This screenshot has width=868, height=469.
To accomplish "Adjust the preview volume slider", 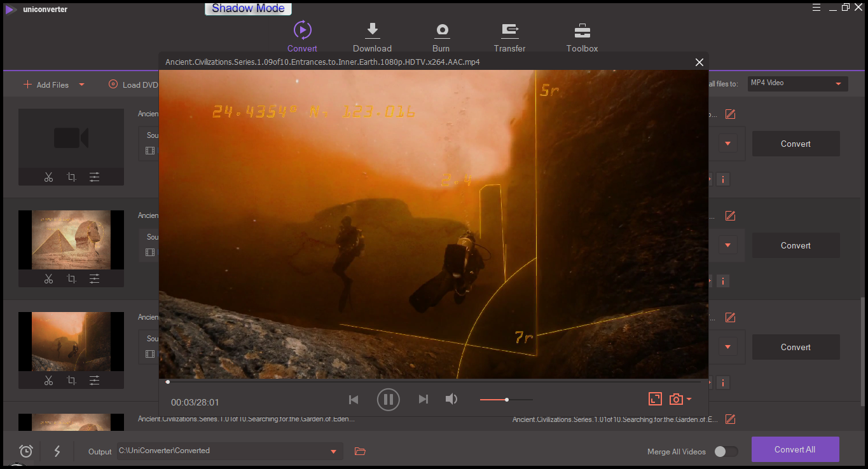I will click(x=506, y=400).
